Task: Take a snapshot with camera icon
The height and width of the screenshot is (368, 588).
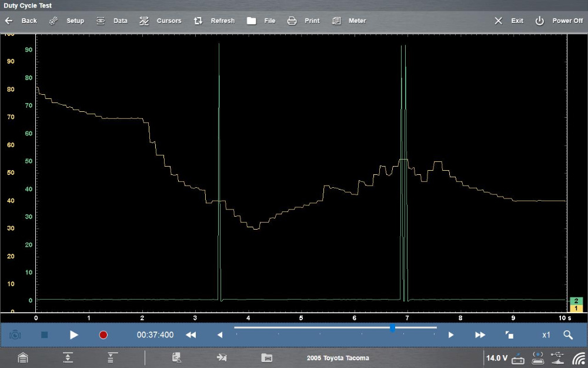Action: point(15,334)
